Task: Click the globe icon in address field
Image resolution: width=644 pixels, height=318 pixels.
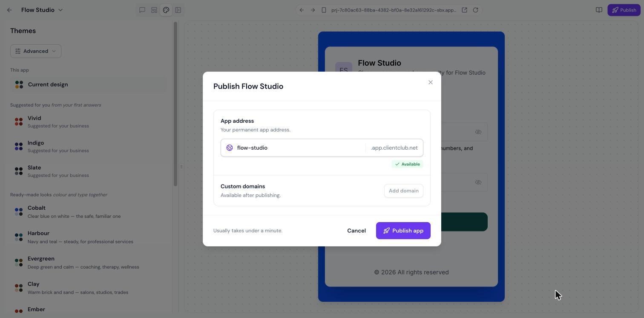Action: tap(230, 147)
